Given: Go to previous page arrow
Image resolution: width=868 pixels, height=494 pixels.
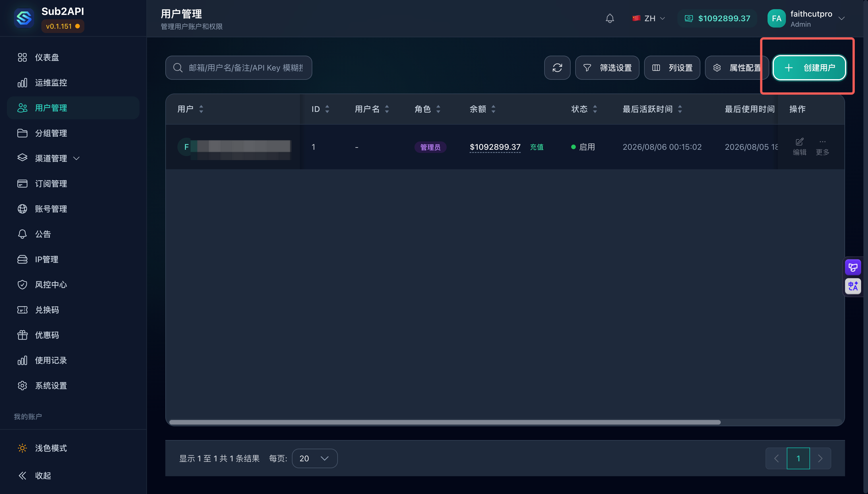Looking at the screenshot, I should tap(776, 458).
